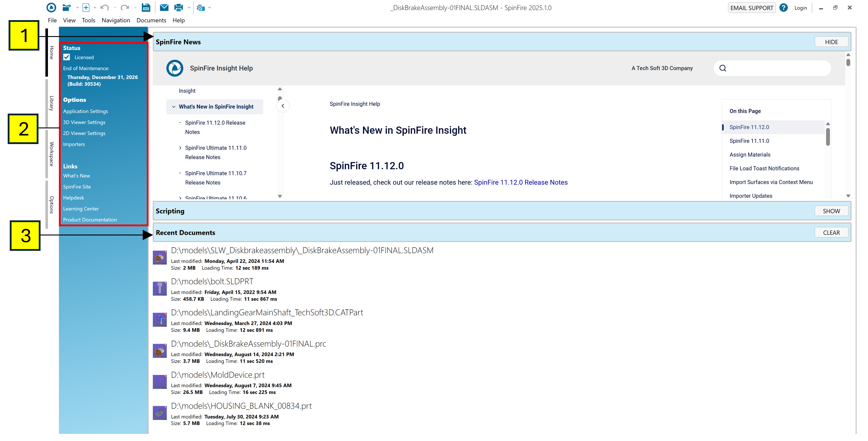This screenshot has width=868, height=441.
Task: Open the SpinFire 11.12.0 Release Notes link
Action: click(x=521, y=182)
